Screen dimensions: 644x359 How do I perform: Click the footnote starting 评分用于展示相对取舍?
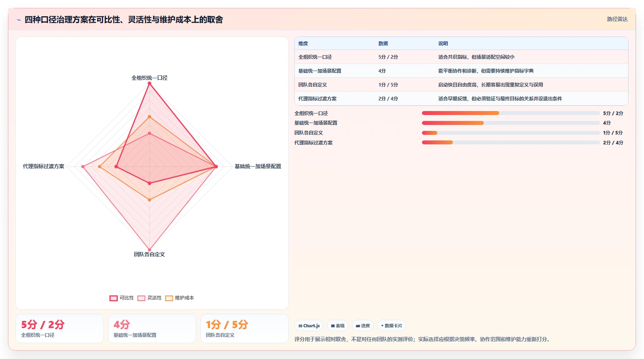pos(423,339)
